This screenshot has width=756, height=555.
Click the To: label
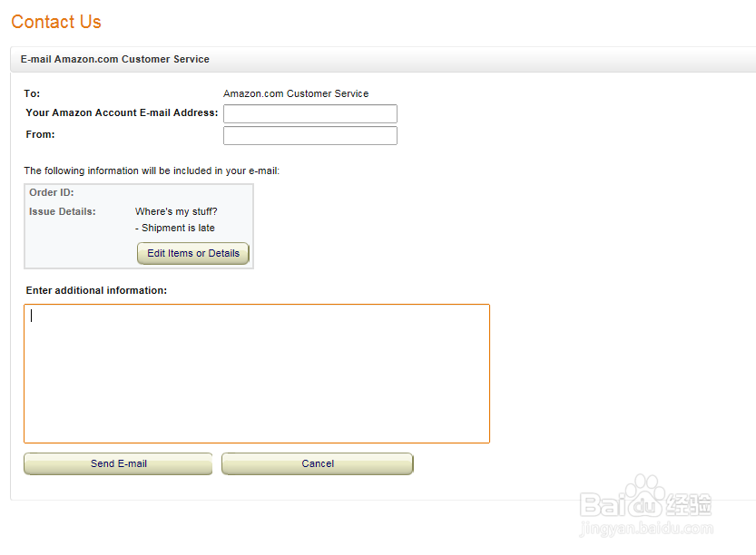(32, 93)
